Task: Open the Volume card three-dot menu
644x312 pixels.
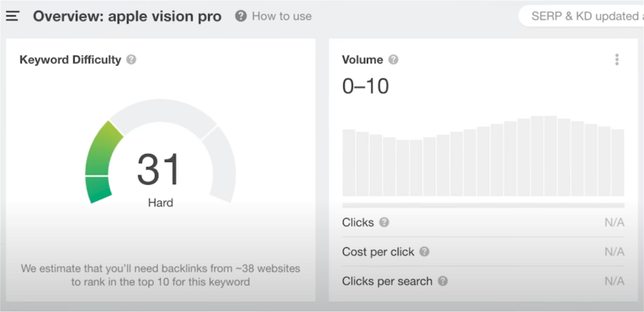Action: [617, 60]
